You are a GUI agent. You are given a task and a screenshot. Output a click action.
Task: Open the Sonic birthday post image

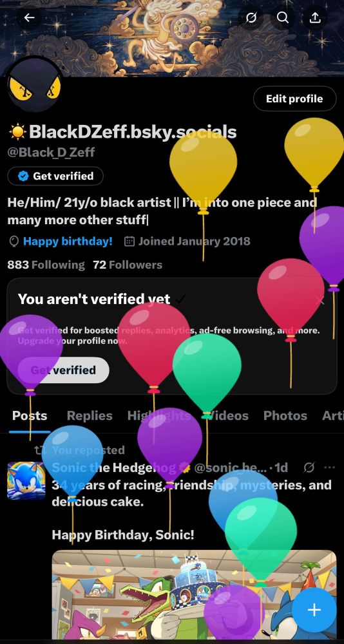pos(194,595)
